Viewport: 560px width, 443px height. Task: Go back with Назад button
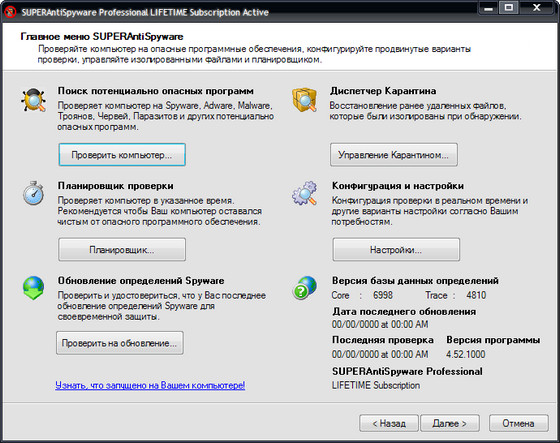coord(389,423)
